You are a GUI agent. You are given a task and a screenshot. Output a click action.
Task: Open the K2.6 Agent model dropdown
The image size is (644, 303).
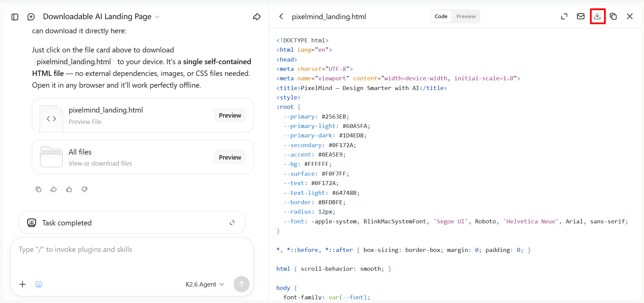point(205,284)
